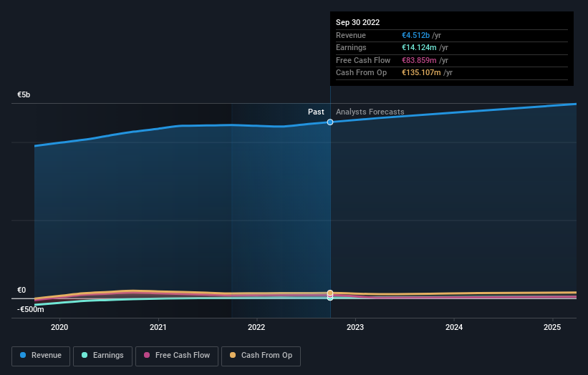Click the blue Revenue data point marker
This screenshot has width=588, height=375.
pyautogui.click(x=330, y=122)
